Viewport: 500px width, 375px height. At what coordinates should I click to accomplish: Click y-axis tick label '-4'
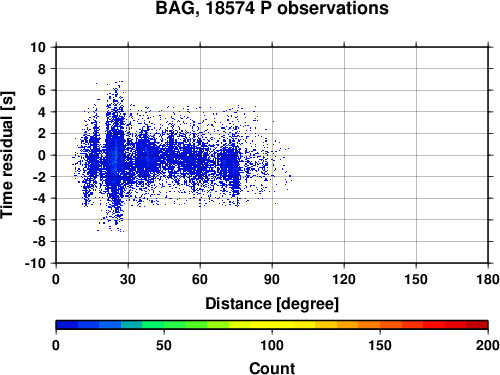39,198
